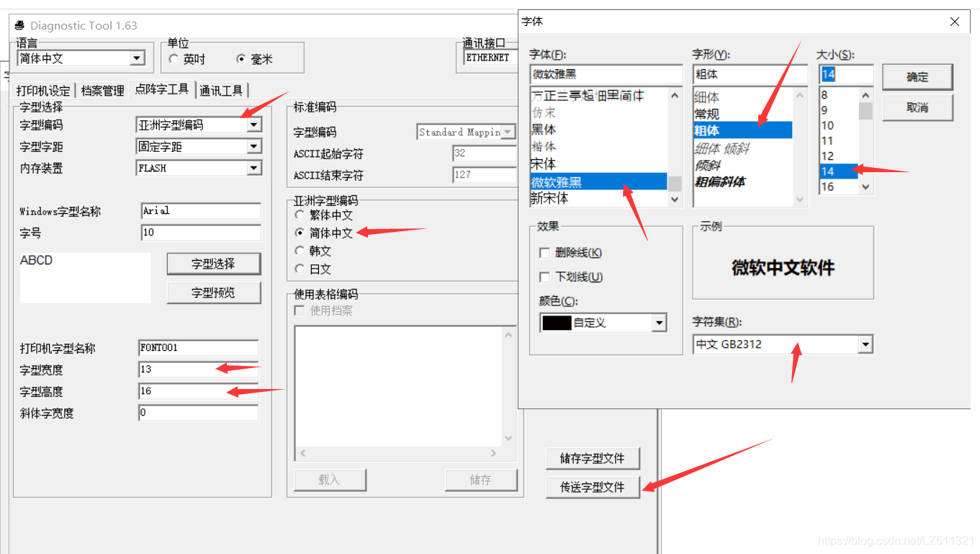Click the Windows字型名称 Arial field

point(201,210)
